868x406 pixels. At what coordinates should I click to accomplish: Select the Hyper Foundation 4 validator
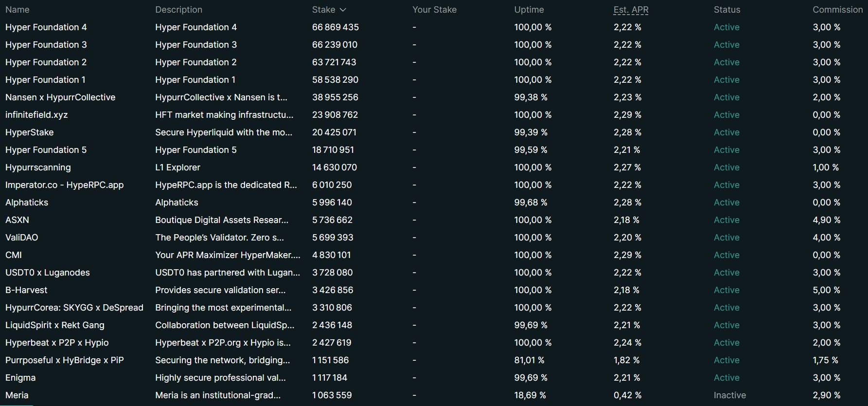click(x=46, y=27)
